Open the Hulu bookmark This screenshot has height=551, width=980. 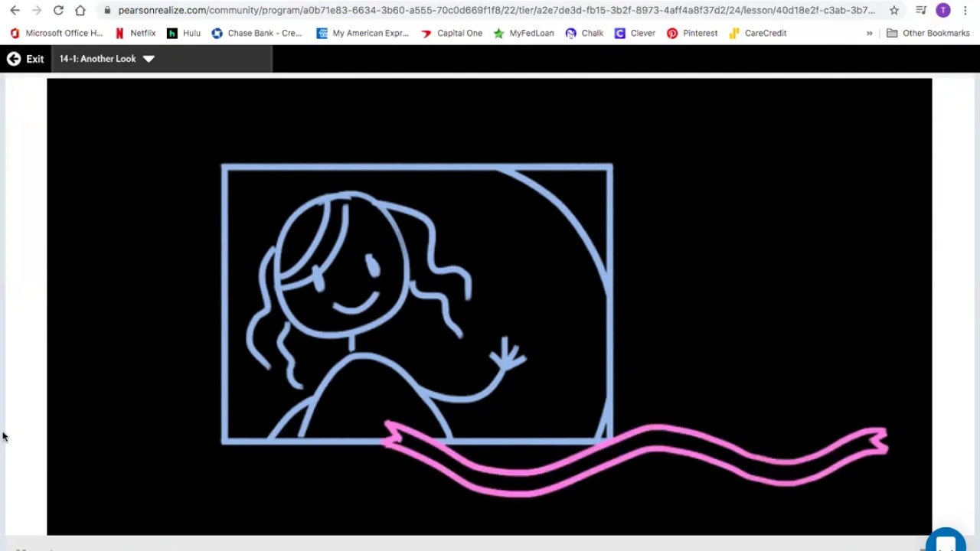pyautogui.click(x=184, y=33)
